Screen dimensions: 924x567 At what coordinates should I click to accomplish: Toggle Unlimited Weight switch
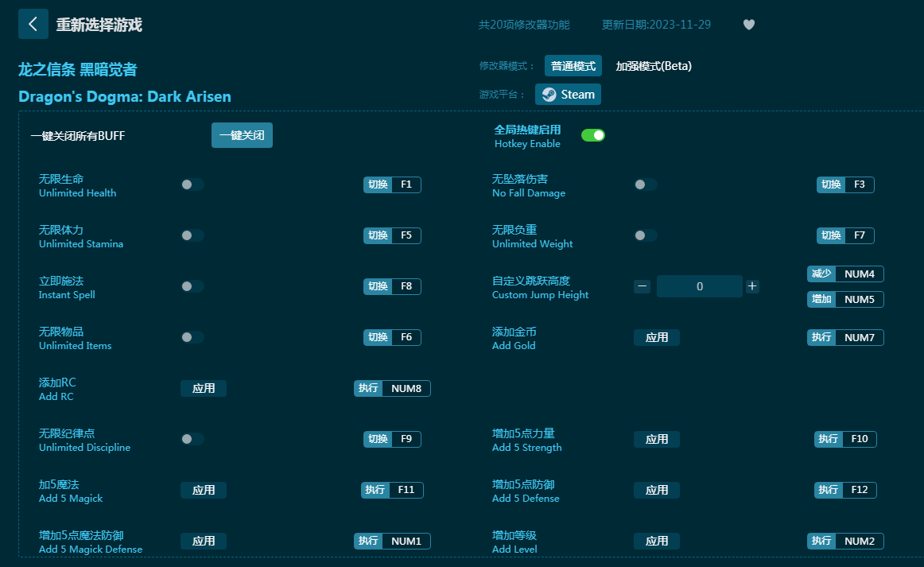[645, 235]
